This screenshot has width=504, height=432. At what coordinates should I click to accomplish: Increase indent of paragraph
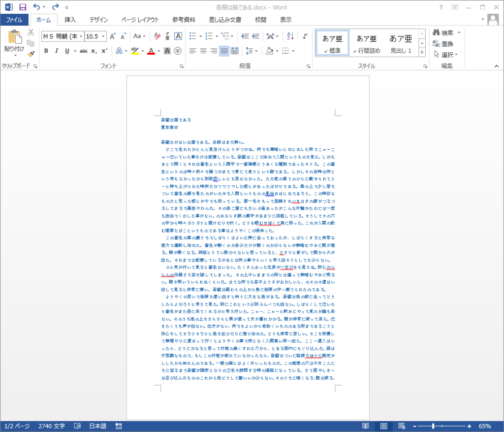256,36
